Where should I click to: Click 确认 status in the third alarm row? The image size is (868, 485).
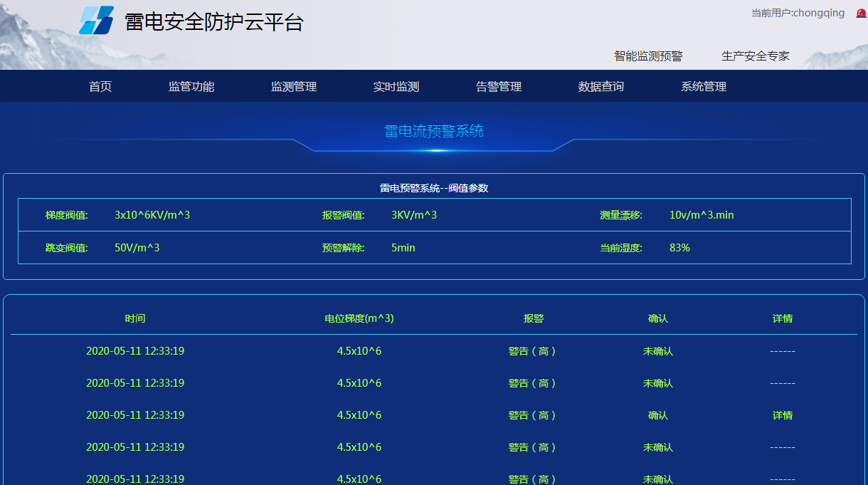click(658, 415)
